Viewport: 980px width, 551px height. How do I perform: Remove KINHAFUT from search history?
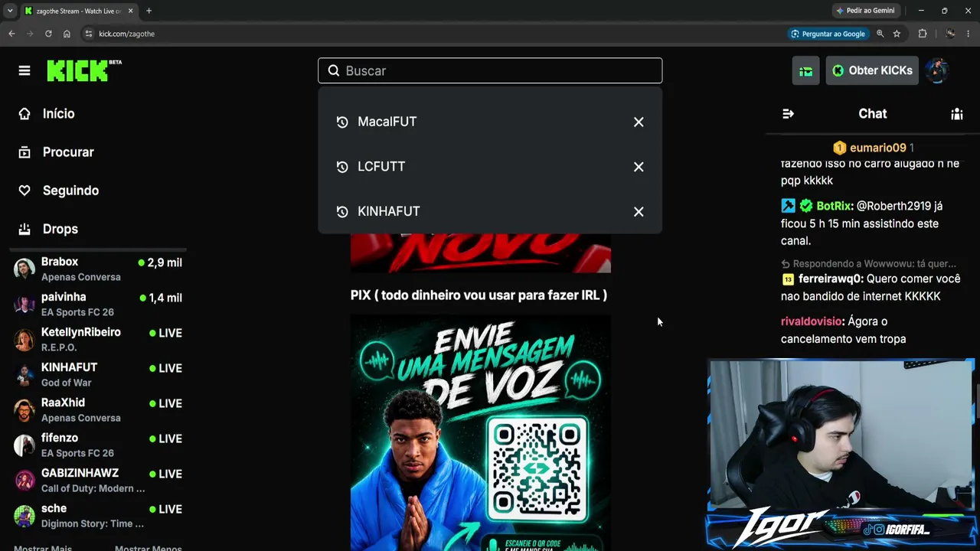[x=639, y=212]
